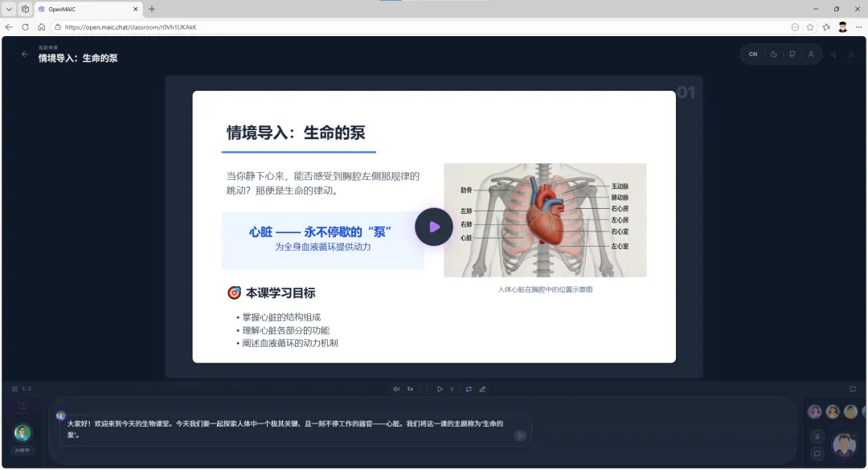
Task: Open the browser settings ellipsis menu
Action: point(858,27)
